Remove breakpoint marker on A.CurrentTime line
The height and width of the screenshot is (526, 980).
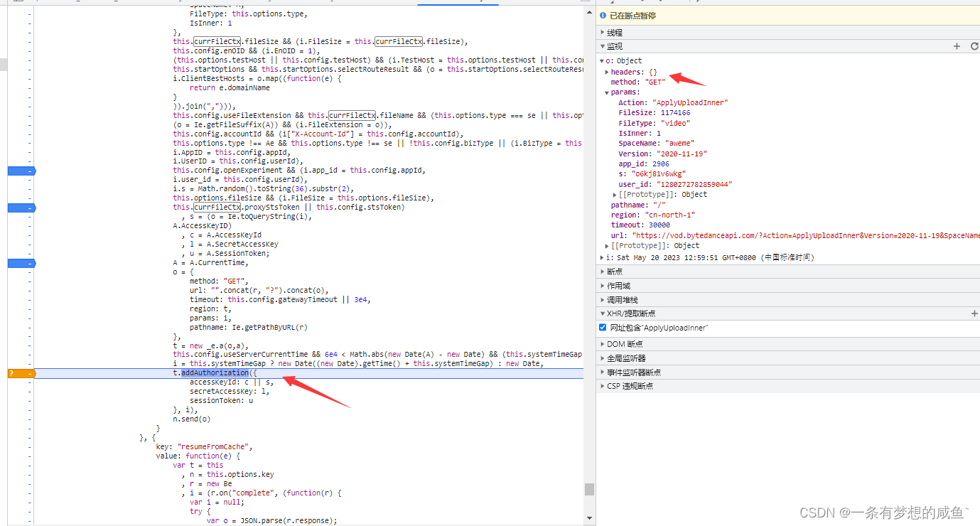click(21, 263)
